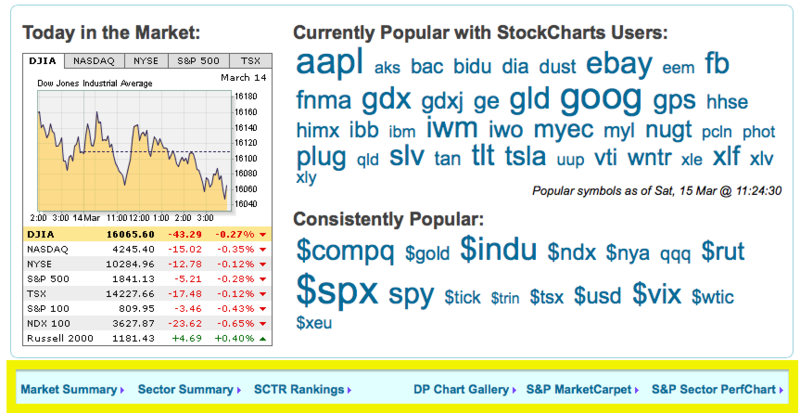
Task: Click the red down arrow on DJIA row
Action: pos(262,234)
